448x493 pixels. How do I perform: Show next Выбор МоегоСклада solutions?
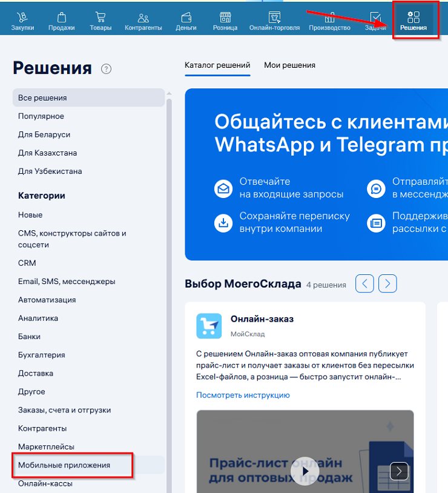click(387, 283)
